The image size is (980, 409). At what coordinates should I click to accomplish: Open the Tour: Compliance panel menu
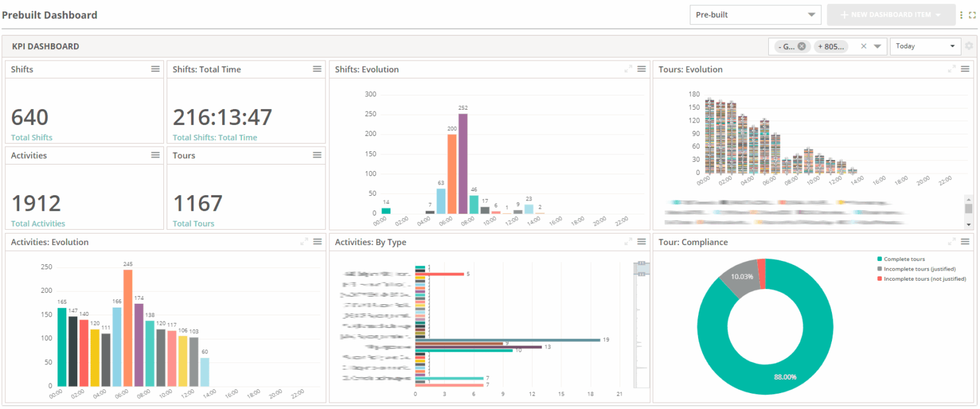965,241
